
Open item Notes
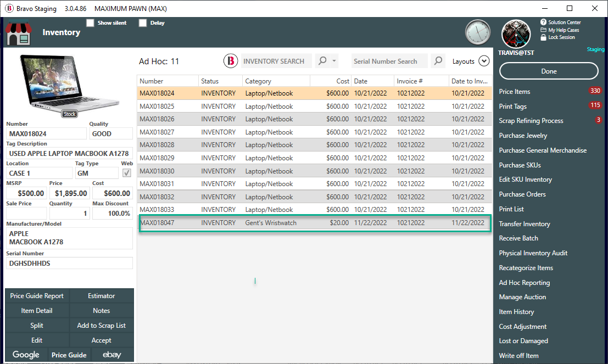coord(101,311)
